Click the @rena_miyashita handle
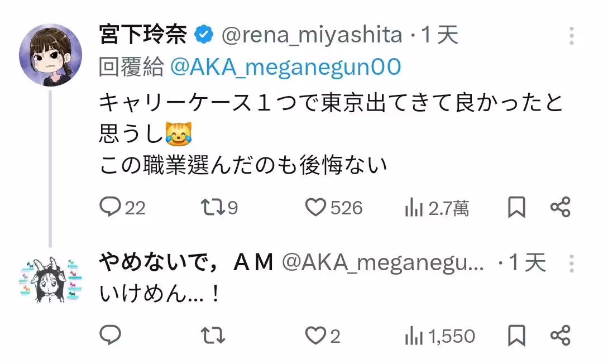 (x=312, y=36)
